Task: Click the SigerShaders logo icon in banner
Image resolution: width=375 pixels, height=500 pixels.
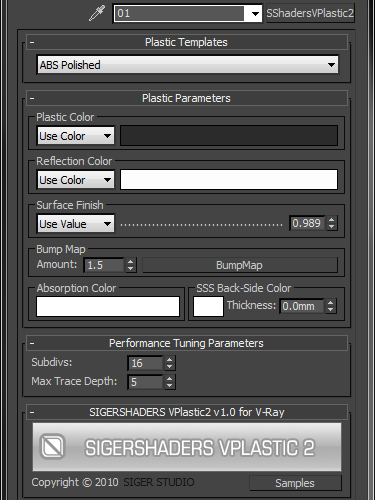Action: (x=52, y=446)
